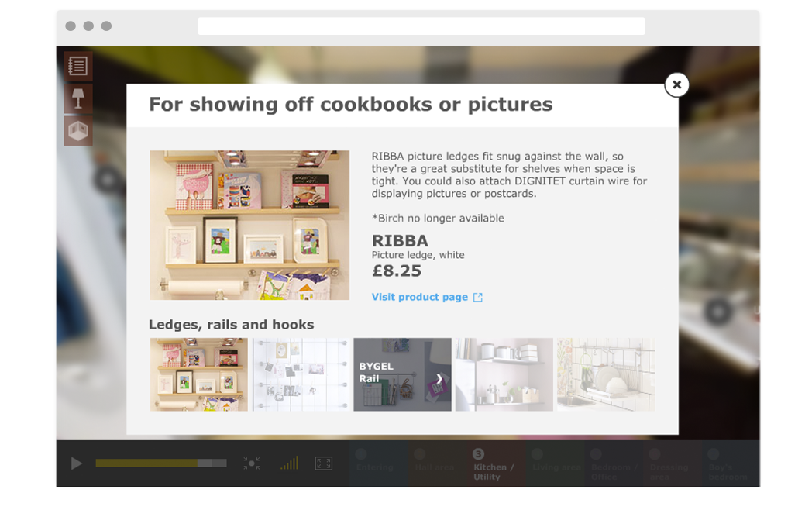Toggle fullscreen mode
This screenshot has height=510, width=812.
pyautogui.click(x=324, y=463)
